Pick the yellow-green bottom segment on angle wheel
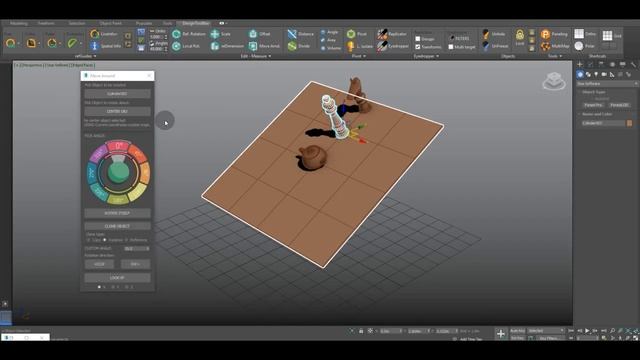 (118, 200)
